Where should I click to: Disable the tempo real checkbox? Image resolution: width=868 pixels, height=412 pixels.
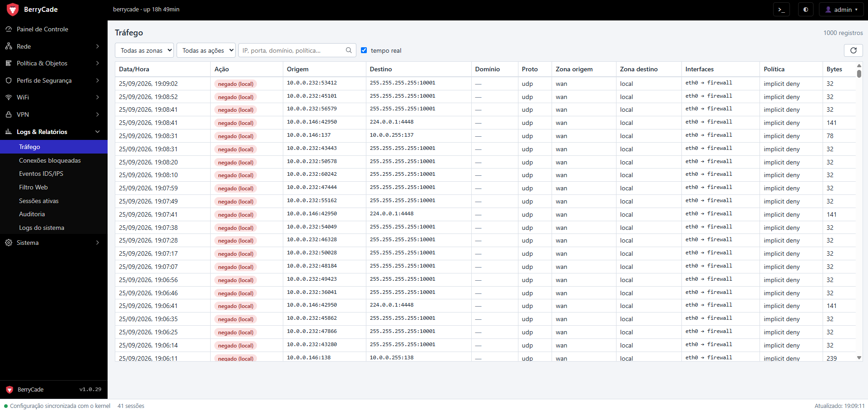coord(364,50)
